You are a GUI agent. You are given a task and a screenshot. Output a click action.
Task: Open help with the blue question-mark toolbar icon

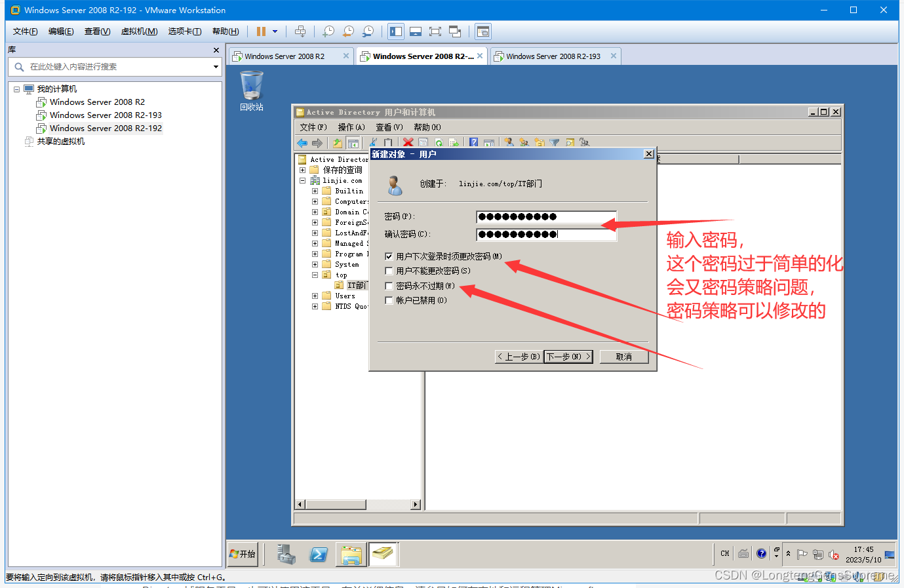coord(473,143)
